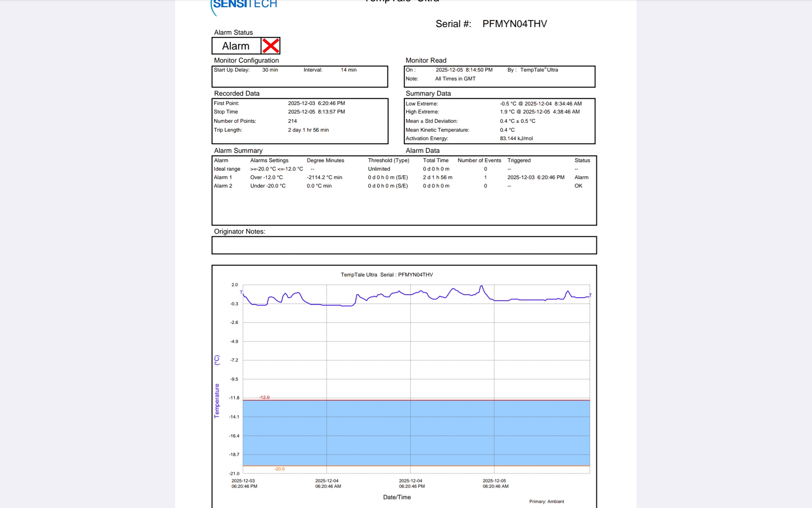Click the Temperature y-axis label
Screen dimensions: 812x508
pos(217,400)
